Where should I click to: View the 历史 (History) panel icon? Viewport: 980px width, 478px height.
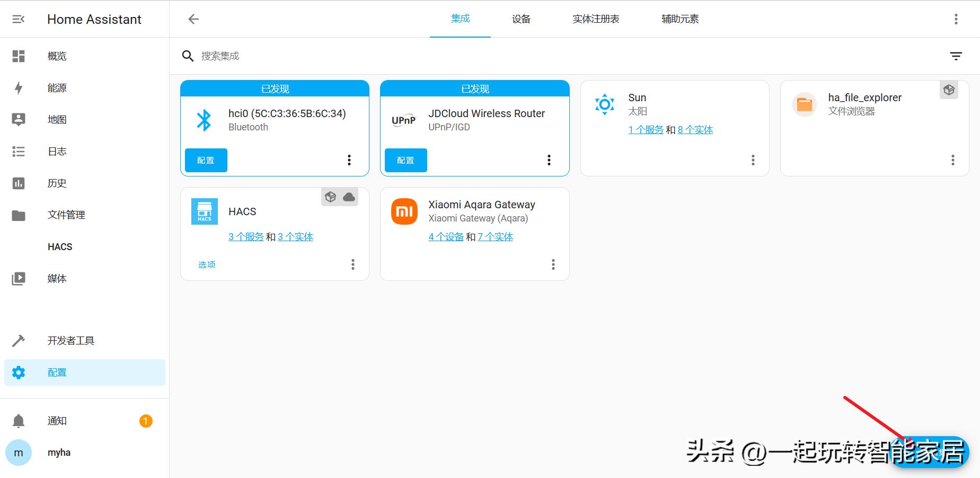(x=19, y=183)
